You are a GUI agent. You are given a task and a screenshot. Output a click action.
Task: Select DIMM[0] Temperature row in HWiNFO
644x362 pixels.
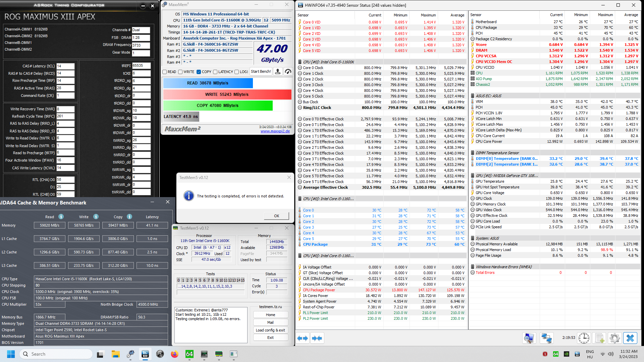554,159
